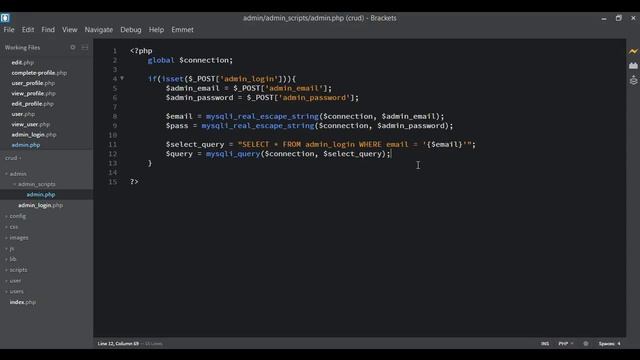Click the split view icon beside Working Files
Screen dimensions: 640x360
click(84, 48)
